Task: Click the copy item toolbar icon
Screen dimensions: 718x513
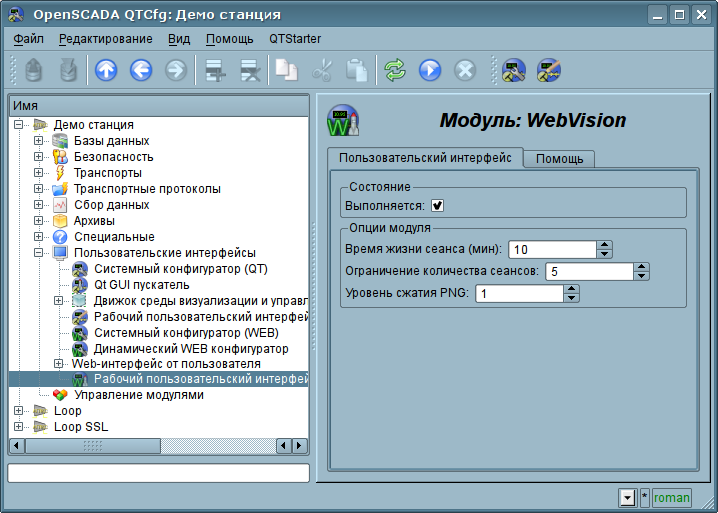Action: click(x=287, y=71)
